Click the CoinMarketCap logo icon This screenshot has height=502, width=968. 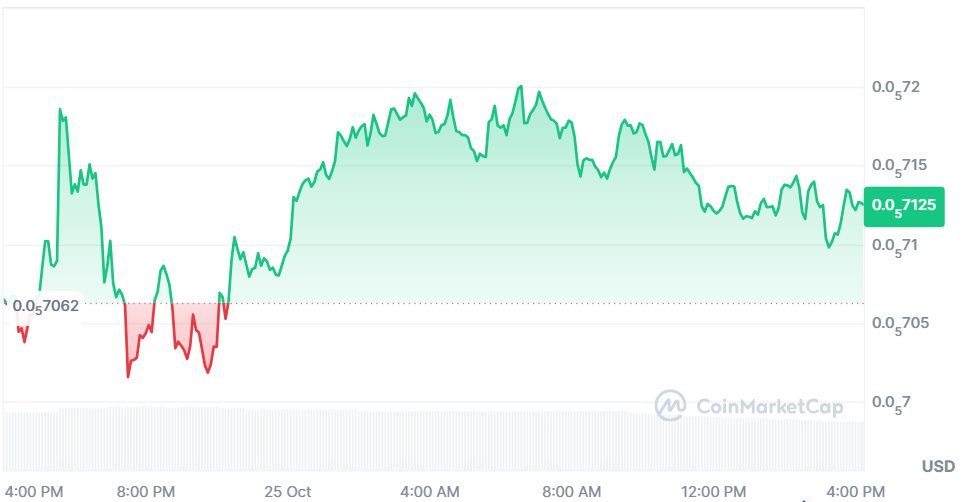[x=670, y=405]
